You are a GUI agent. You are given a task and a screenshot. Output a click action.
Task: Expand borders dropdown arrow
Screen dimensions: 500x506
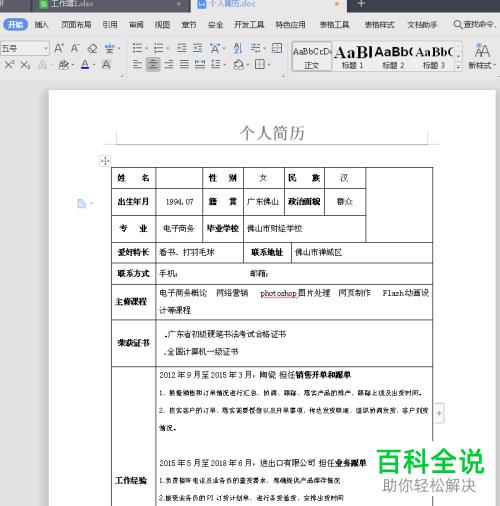coord(269,65)
